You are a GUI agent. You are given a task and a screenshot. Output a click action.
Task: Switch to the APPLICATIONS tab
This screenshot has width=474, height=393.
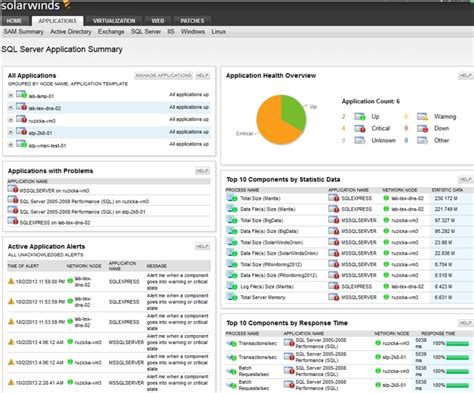pyautogui.click(x=57, y=21)
